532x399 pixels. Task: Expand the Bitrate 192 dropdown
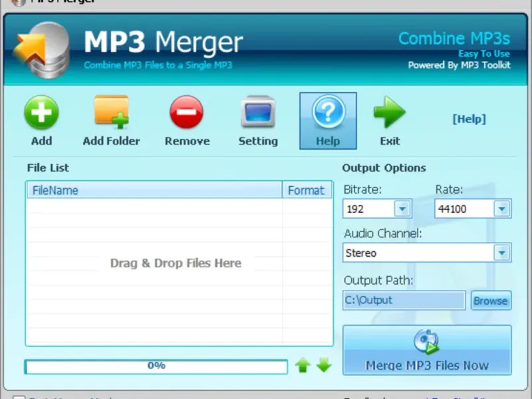coord(402,209)
